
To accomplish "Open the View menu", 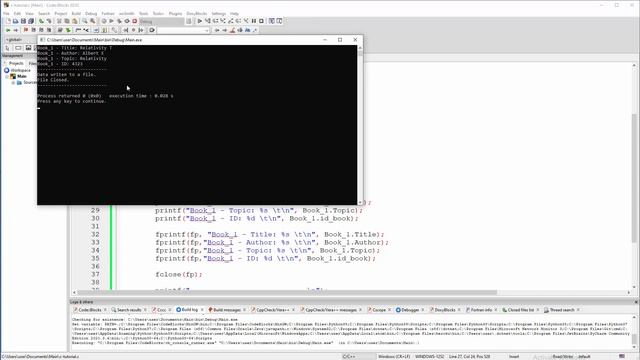I will (29, 13).
